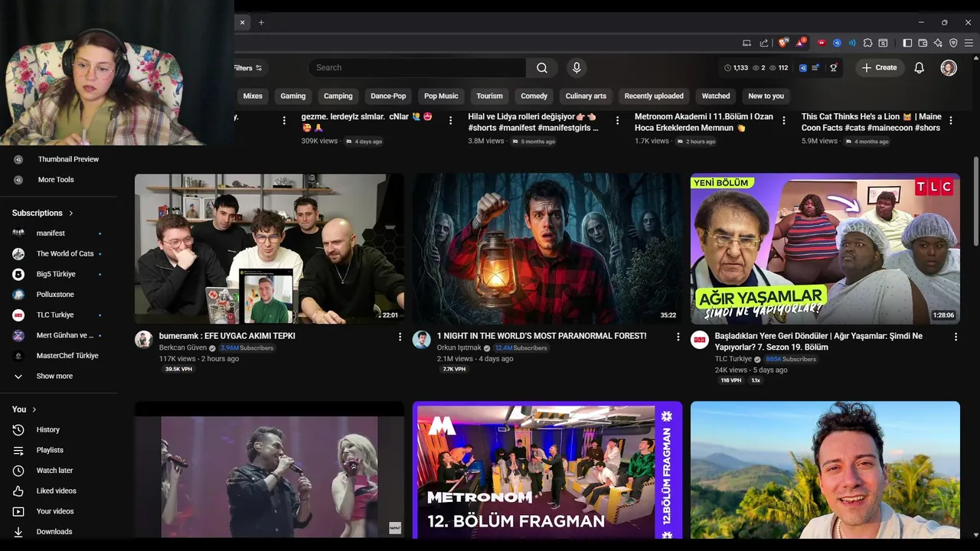Focus the YouTube Search field

click(418, 67)
